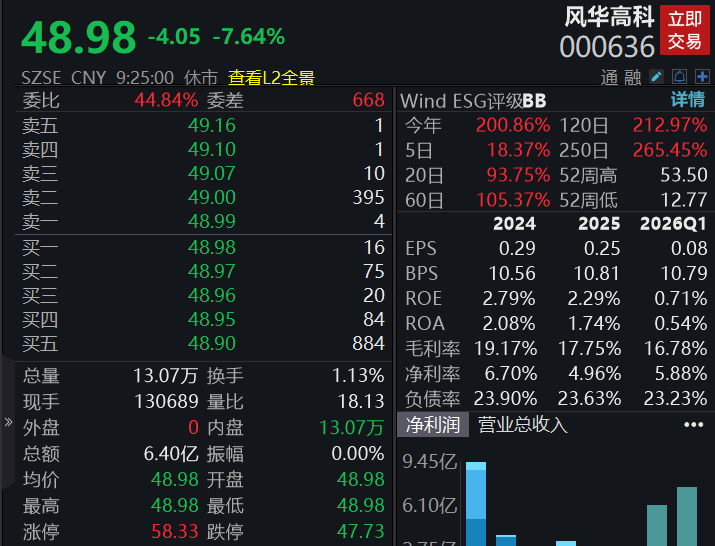This screenshot has height=546, width=715.
Task: Click the 内盘 value 13.07万
Action: (x=351, y=428)
